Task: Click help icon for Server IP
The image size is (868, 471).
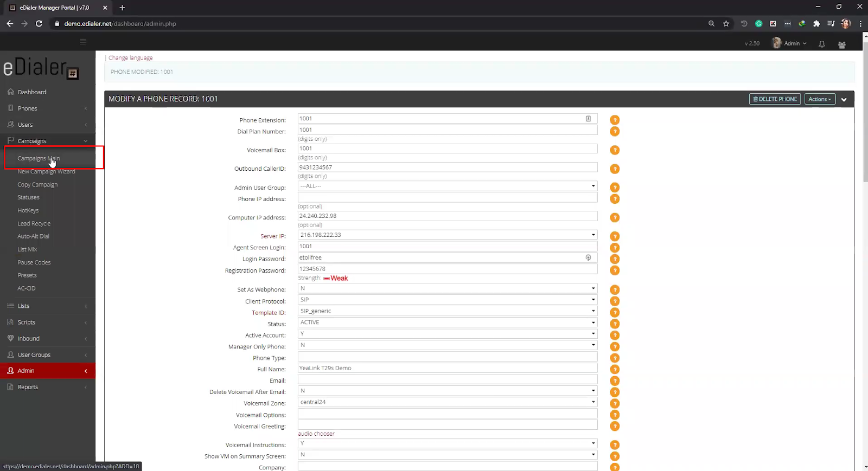Action: (x=615, y=236)
